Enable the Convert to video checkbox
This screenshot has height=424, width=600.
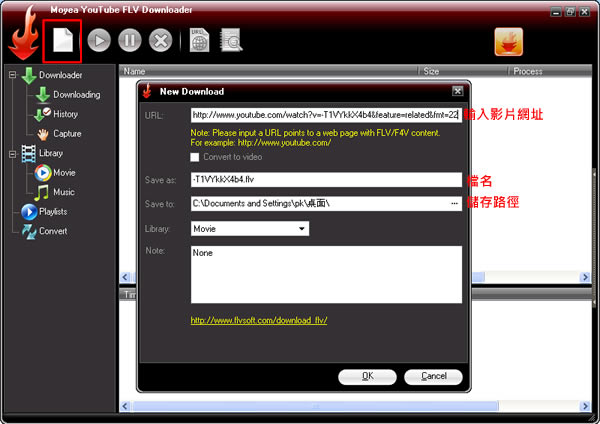coord(195,157)
